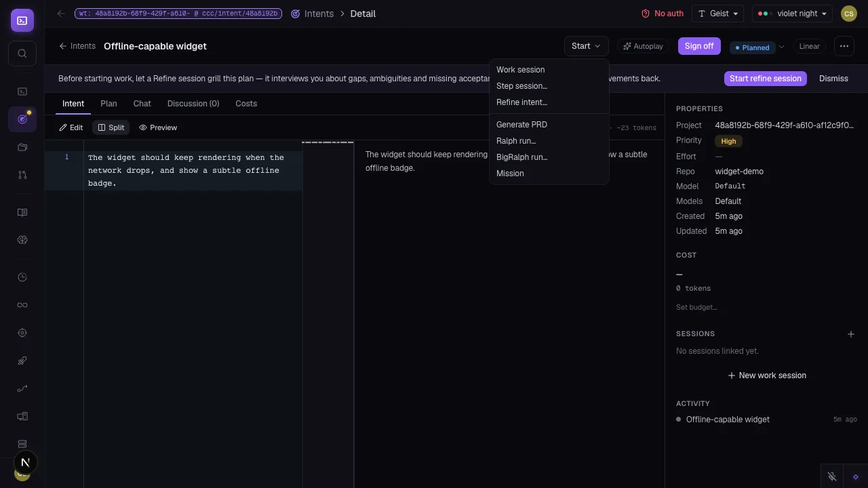Screen dimensions: 868x488
Task: Open the book docs sidebar icon
Action: click(22, 212)
